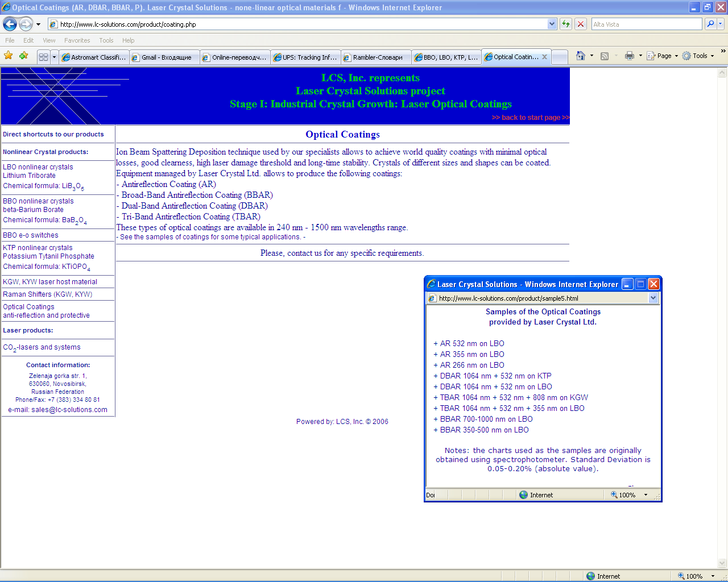Open the Tools command bar button

click(x=698, y=56)
